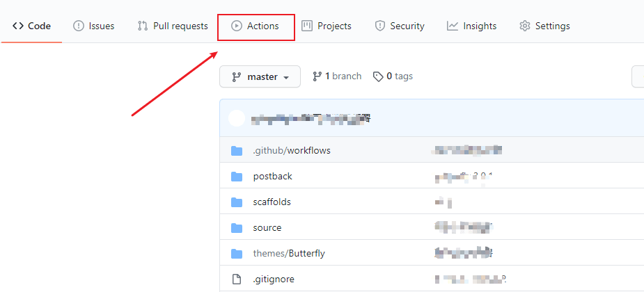This screenshot has height=292, width=644.
Task: Click the source folder icon
Action: [x=237, y=228]
